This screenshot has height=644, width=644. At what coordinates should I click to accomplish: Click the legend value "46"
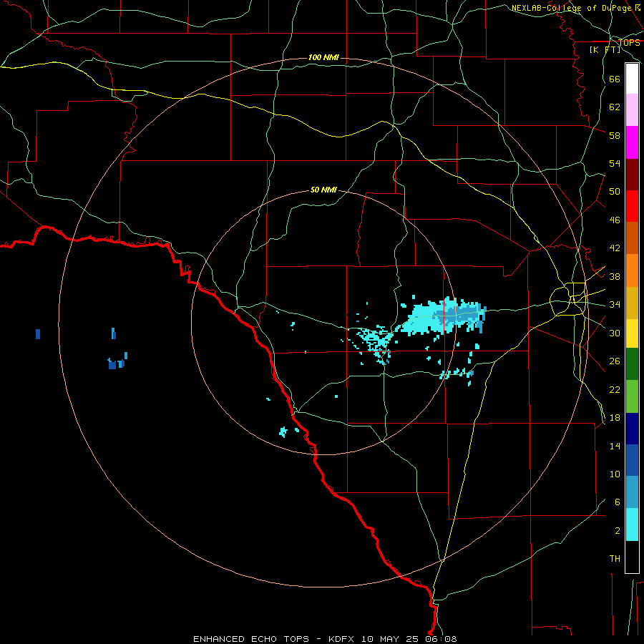tap(615, 220)
